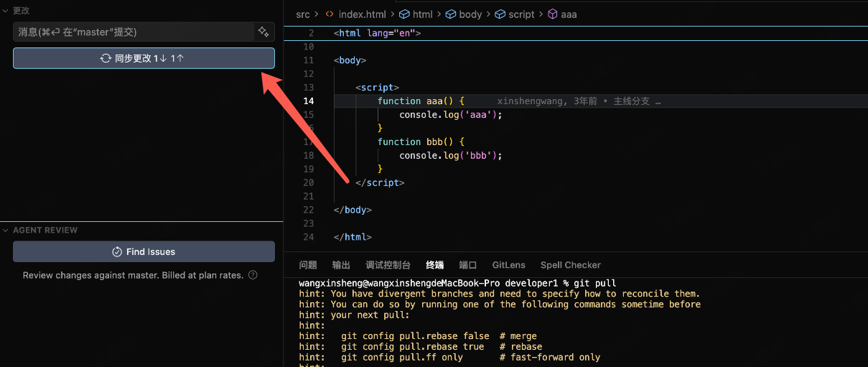Focus the commit message input field

coord(134,32)
